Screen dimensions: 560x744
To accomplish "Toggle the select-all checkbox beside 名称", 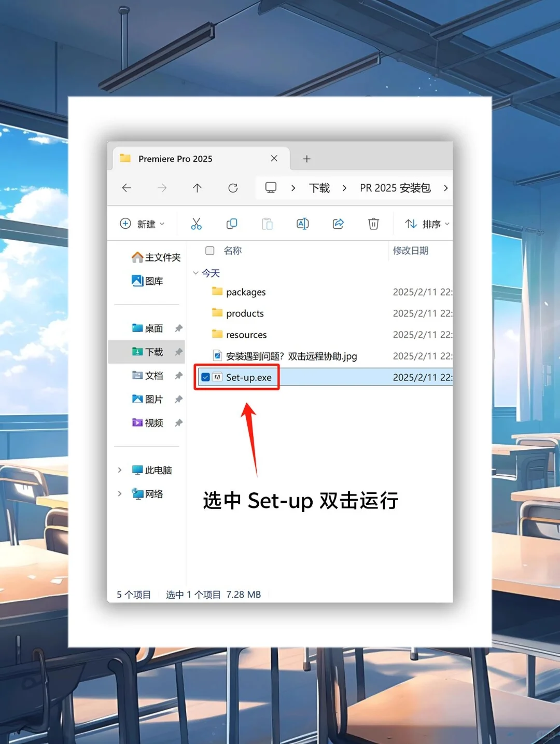I will coord(210,251).
